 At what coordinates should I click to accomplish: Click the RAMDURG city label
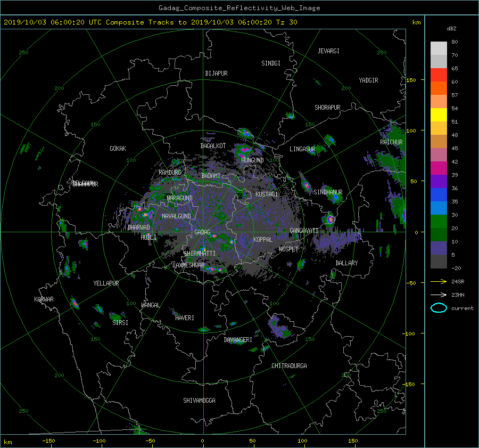click(170, 173)
